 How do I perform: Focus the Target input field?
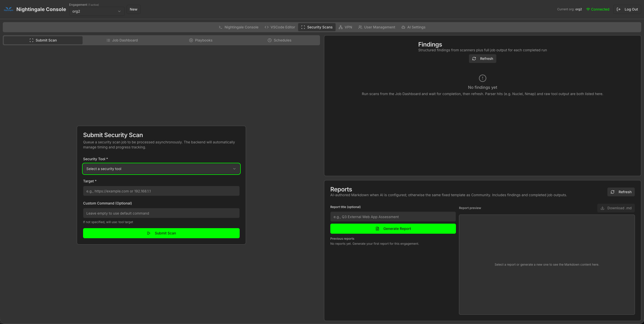click(161, 191)
